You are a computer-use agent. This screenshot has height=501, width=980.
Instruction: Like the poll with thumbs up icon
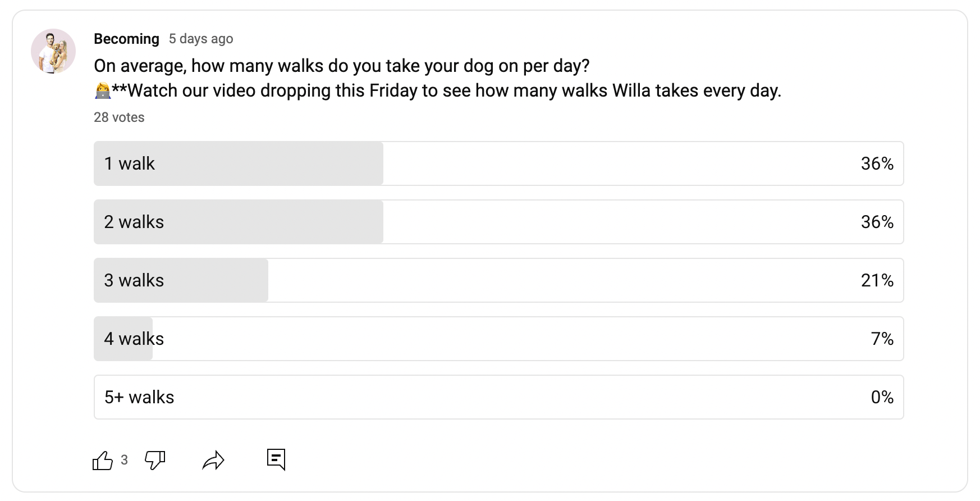[102, 461]
